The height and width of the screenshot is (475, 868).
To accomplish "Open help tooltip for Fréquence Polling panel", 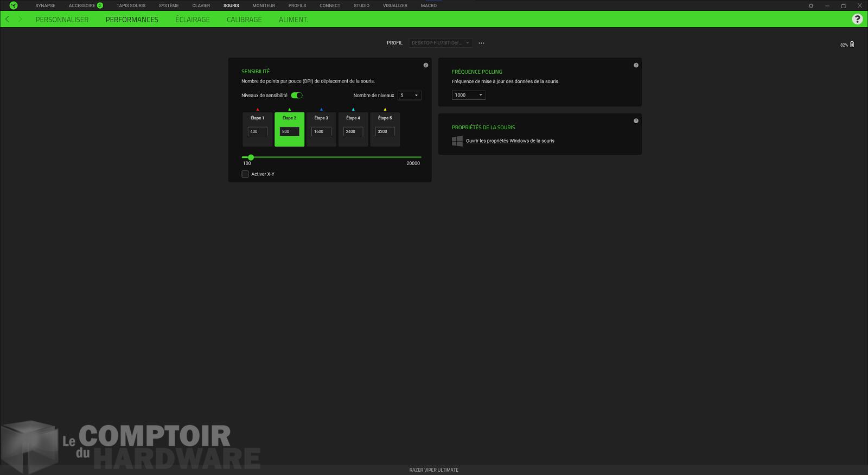I will pyautogui.click(x=636, y=65).
